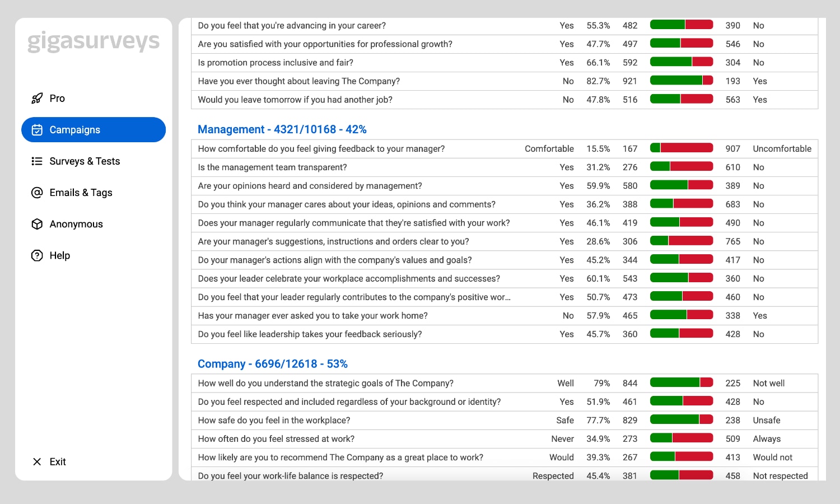Click the Exit label at the bottom
Viewport: 840px width, 504px height.
[x=58, y=461]
